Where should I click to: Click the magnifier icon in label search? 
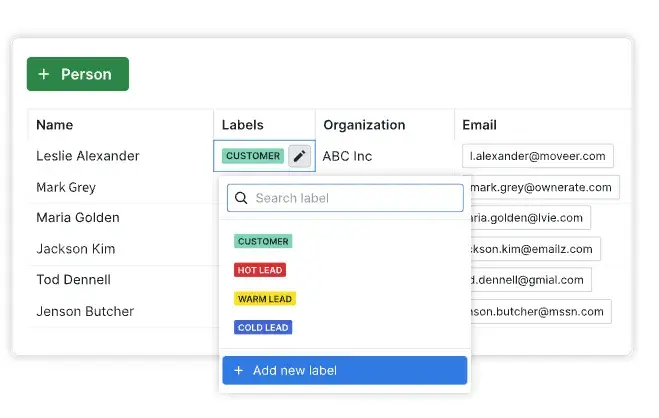tap(241, 198)
